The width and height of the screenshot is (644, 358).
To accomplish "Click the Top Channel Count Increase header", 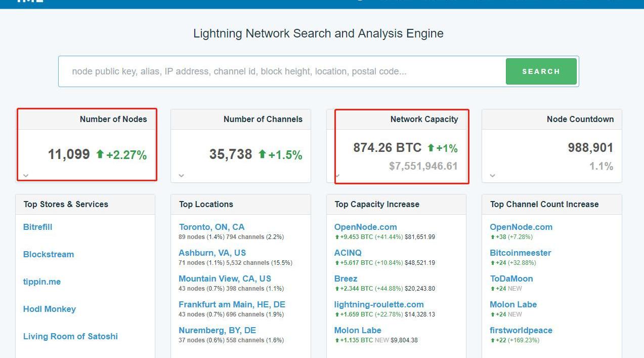I will (x=544, y=204).
